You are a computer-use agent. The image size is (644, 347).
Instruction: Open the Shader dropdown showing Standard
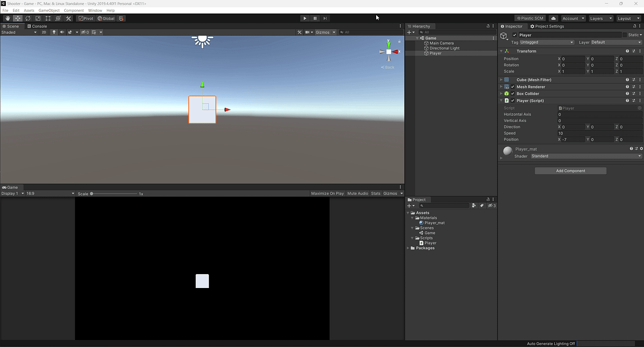[586, 156]
